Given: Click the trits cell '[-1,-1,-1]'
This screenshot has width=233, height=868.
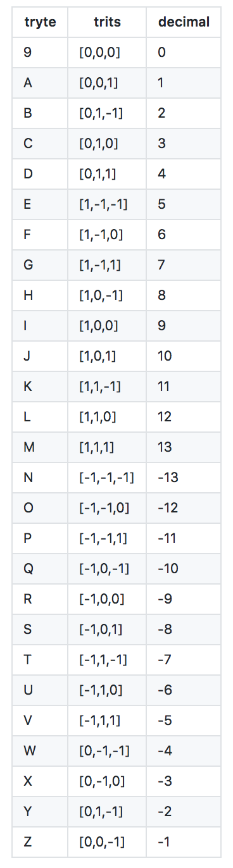Looking at the screenshot, I should click(x=106, y=478).
